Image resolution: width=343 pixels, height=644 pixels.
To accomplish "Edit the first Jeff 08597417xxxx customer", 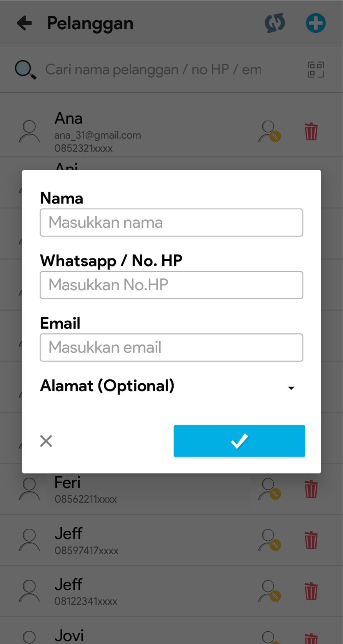I will click(270, 540).
